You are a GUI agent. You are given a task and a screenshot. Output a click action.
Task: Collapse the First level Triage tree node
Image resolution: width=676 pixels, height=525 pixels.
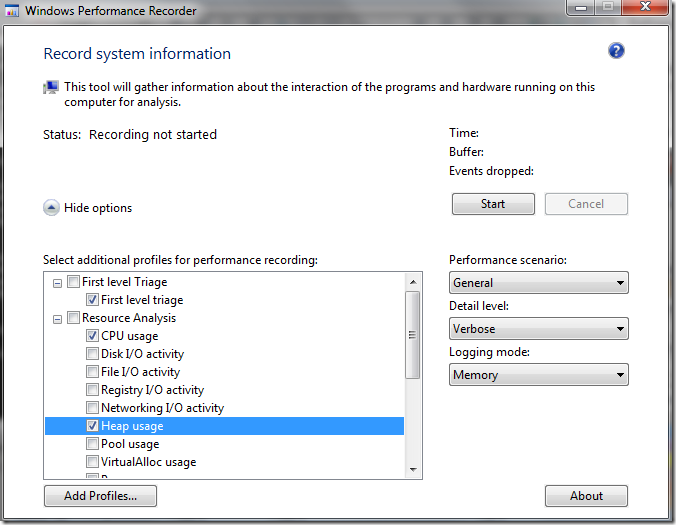(x=57, y=283)
